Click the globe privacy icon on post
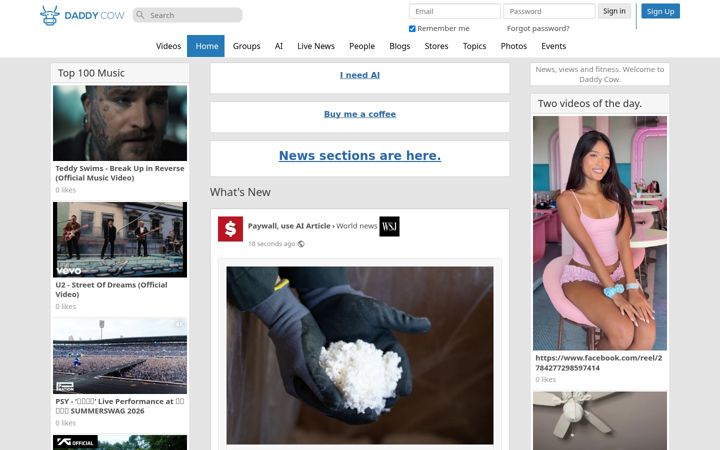The image size is (720, 450). (x=301, y=244)
